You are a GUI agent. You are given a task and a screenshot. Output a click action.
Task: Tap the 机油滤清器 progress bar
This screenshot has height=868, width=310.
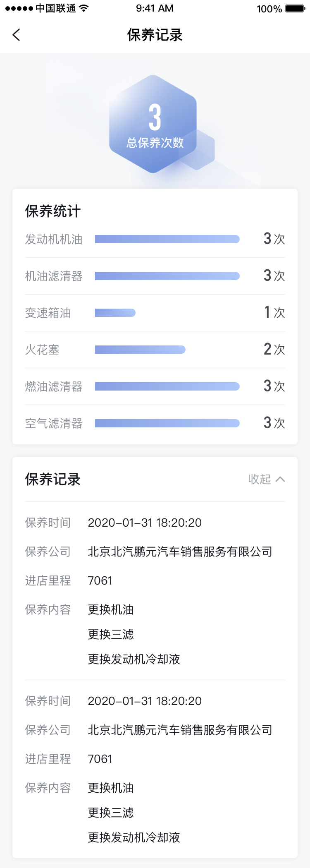pos(167,276)
